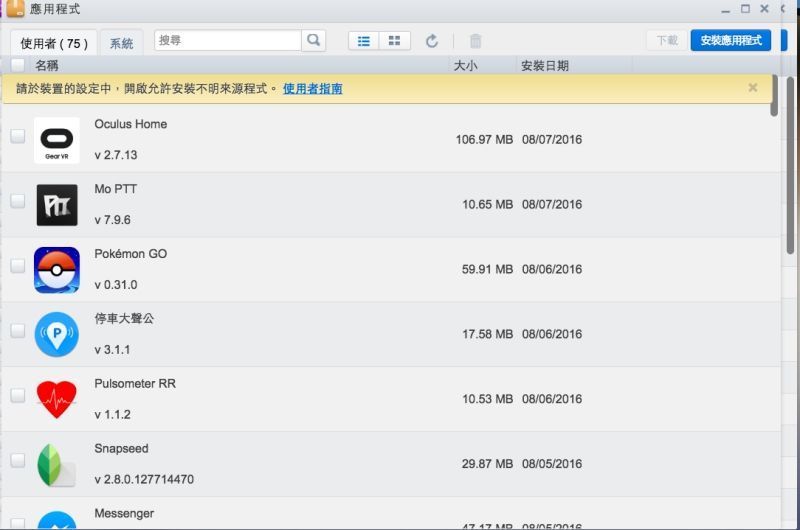Image resolution: width=800 pixels, height=530 pixels.
Task: Open the 使用者指南 link
Action: pyautogui.click(x=313, y=89)
